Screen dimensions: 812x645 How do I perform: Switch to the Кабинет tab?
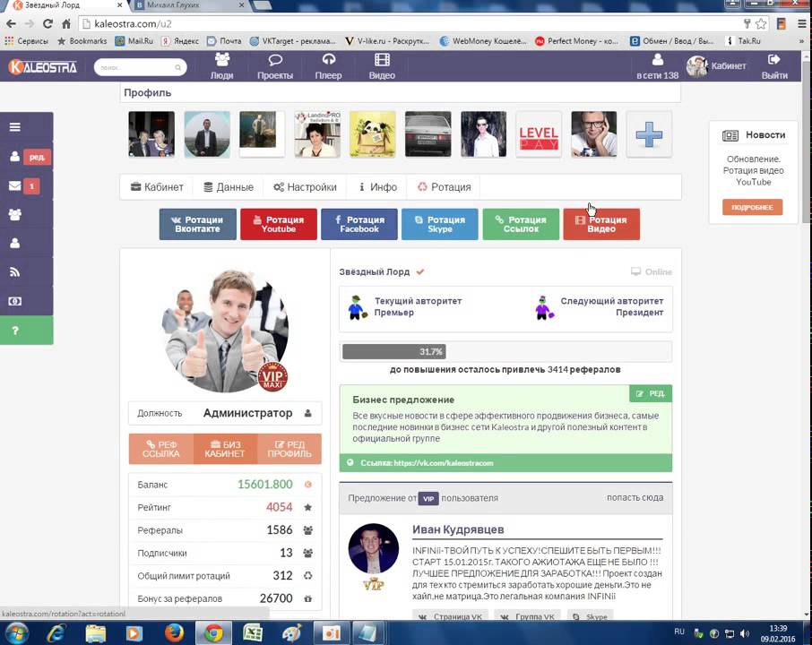(157, 187)
